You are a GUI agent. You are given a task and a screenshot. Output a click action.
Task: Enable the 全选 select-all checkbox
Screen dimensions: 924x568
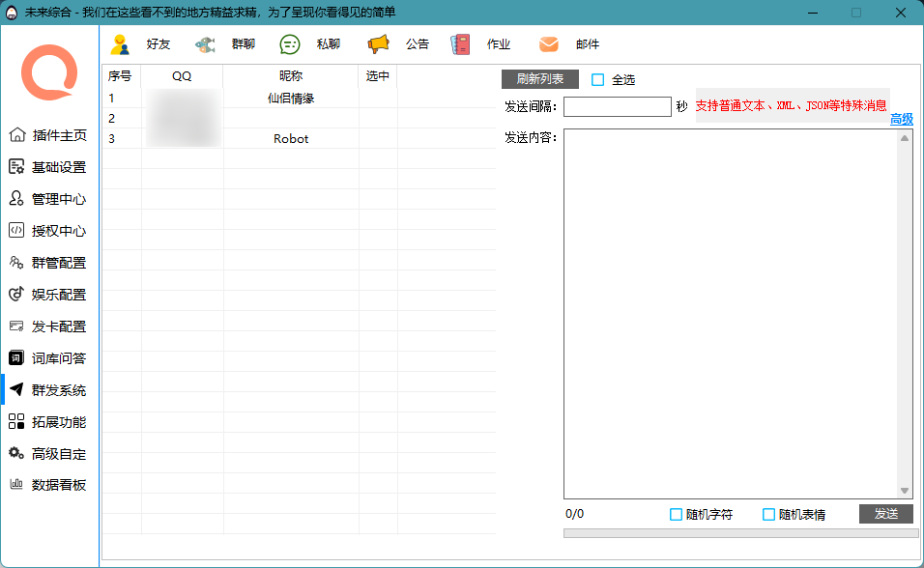[x=595, y=79]
